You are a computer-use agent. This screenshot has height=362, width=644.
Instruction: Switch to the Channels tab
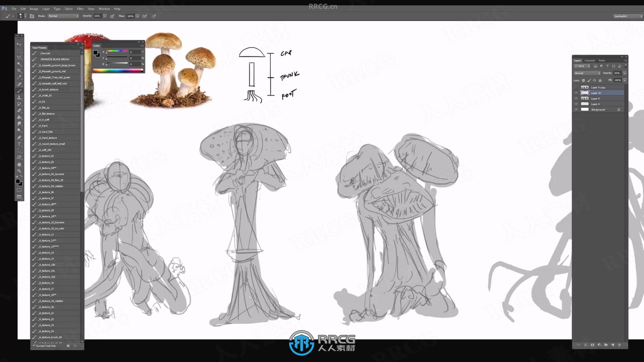coord(589,61)
